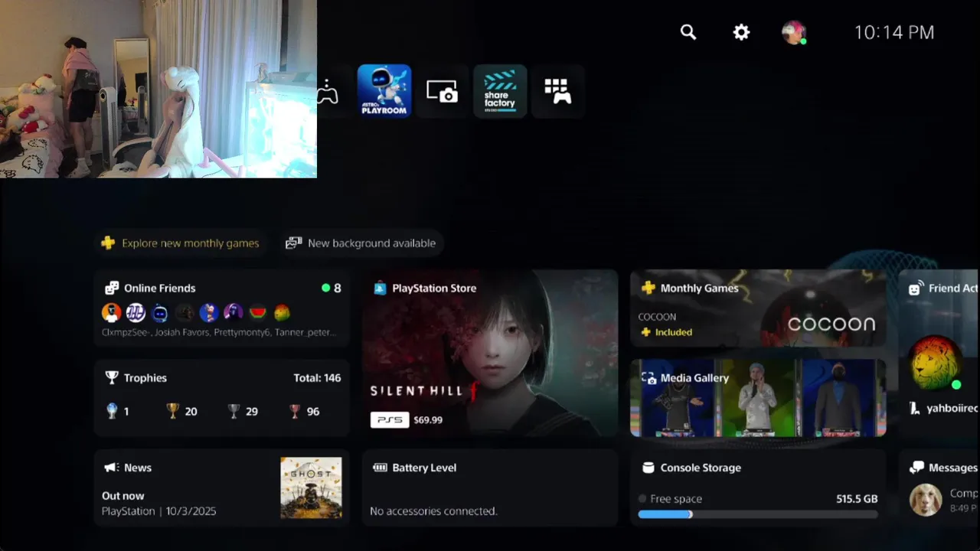
Task: Select the watermelon friend avatar
Action: tap(258, 312)
